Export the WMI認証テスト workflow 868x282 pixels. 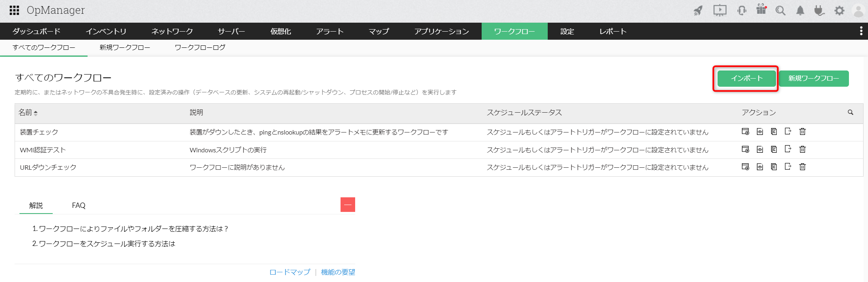click(788, 149)
